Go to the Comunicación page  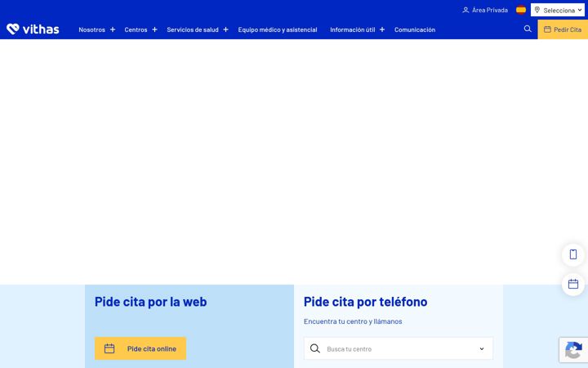coord(415,29)
